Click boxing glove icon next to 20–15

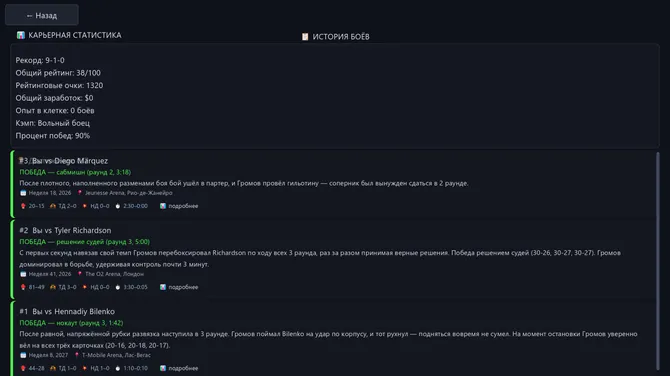[x=23, y=206]
